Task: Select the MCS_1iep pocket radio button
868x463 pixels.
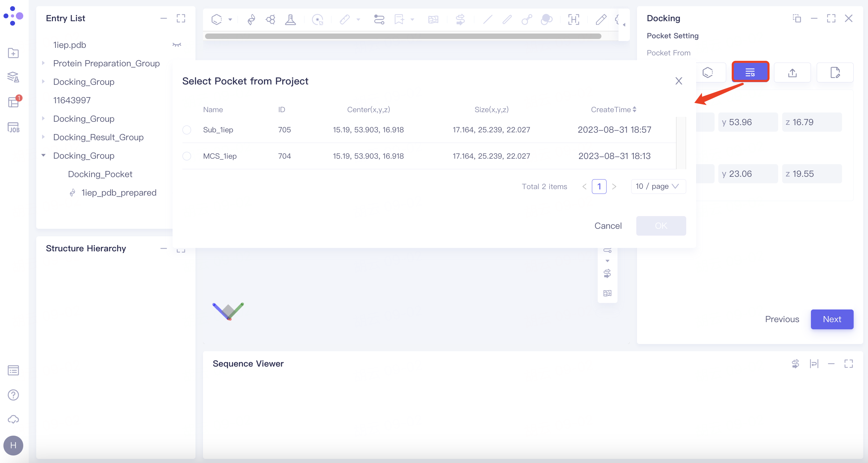Action: (x=187, y=156)
